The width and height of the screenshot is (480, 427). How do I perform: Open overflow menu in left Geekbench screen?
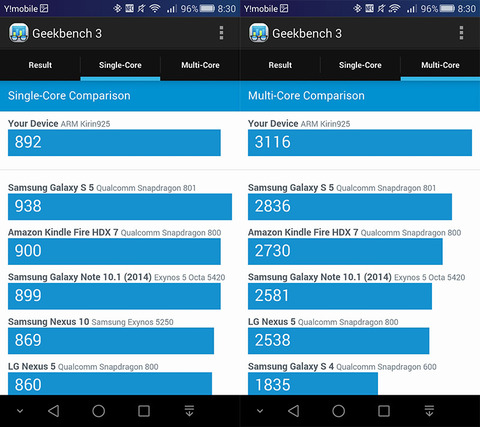click(x=221, y=33)
